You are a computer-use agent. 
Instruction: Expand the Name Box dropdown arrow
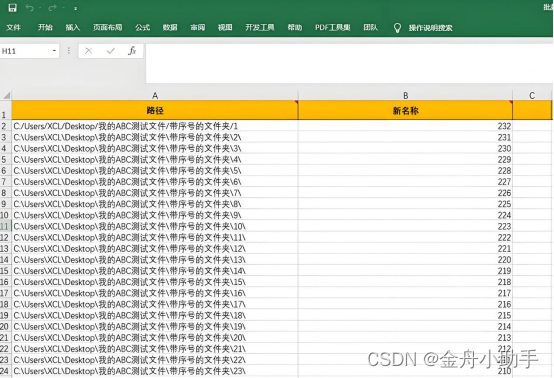pyautogui.click(x=54, y=51)
